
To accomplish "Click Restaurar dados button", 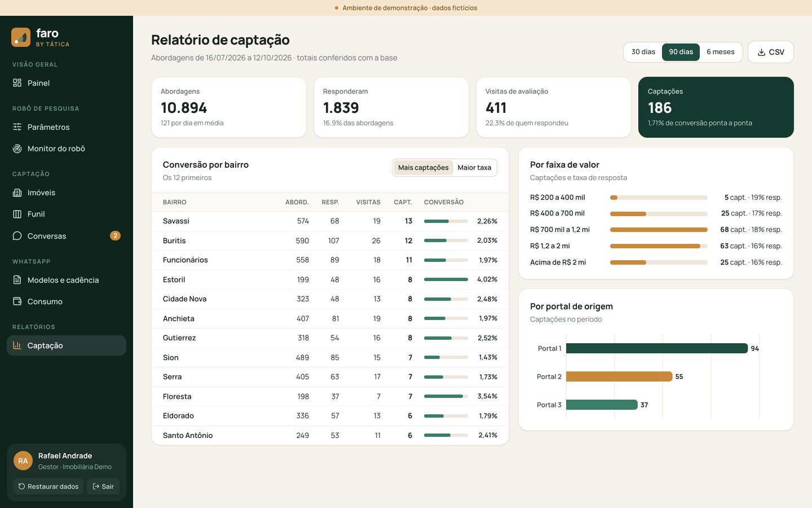I will point(48,487).
